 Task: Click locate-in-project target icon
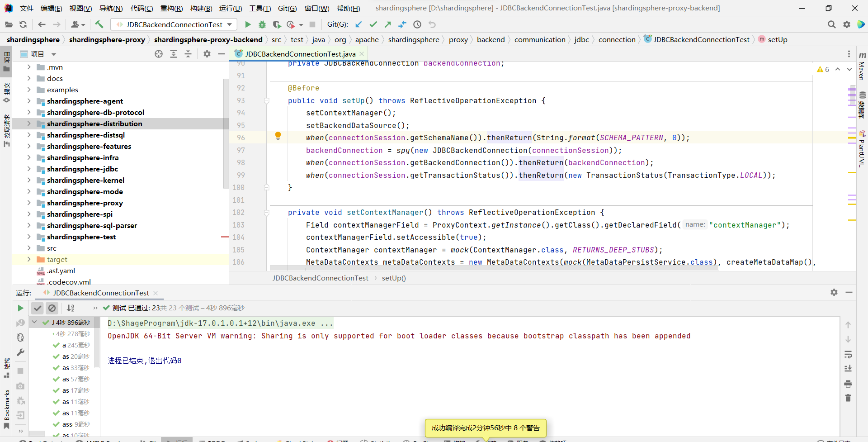tap(159, 54)
